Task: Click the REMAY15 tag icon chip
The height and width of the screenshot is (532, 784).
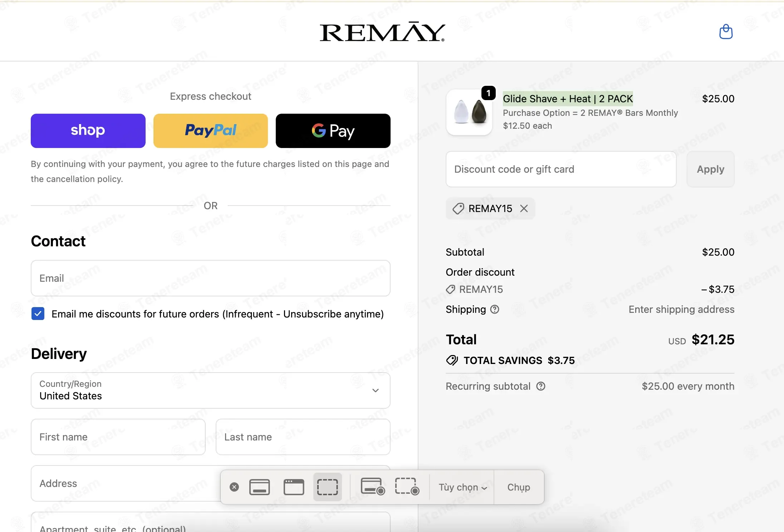Action: click(458, 208)
